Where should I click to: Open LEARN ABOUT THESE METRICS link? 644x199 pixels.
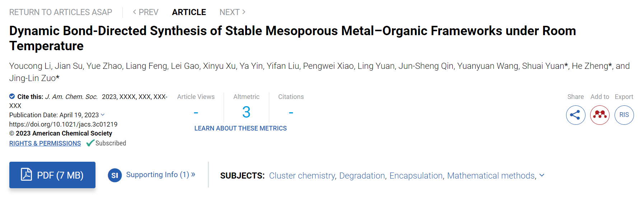[x=241, y=128]
